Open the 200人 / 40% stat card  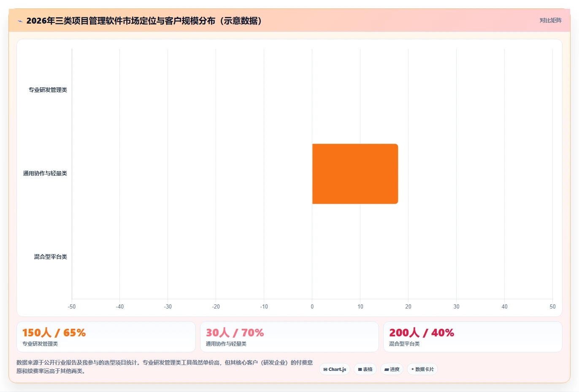click(473, 337)
